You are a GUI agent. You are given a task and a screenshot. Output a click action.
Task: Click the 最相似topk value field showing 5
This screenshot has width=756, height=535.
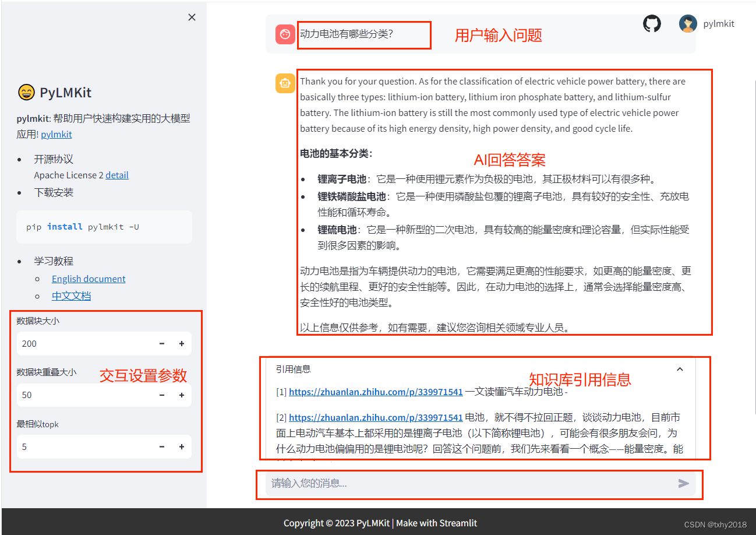click(x=84, y=447)
